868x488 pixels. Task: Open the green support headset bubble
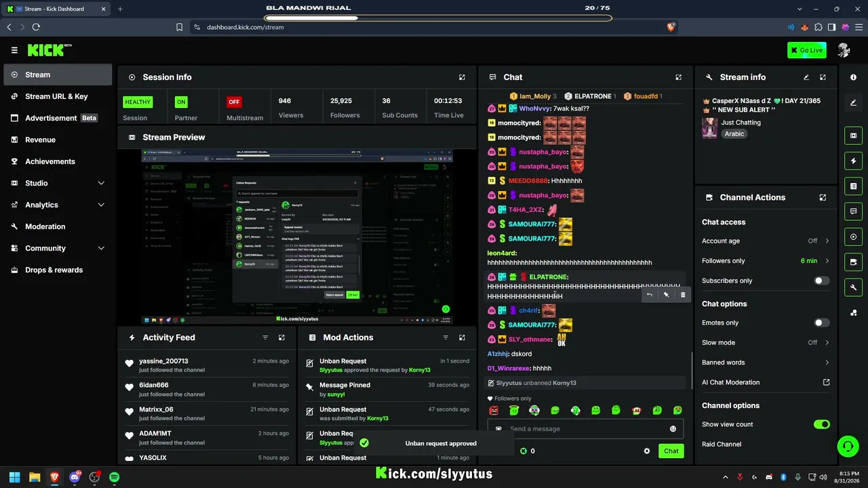tap(848, 447)
